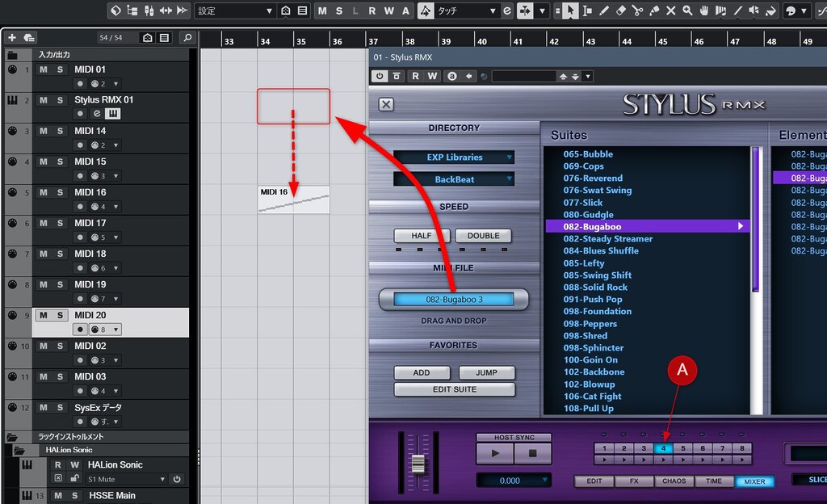Click the toolbar Constrain Delay Compensation icon
The image size is (827, 504).
tap(115, 10)
